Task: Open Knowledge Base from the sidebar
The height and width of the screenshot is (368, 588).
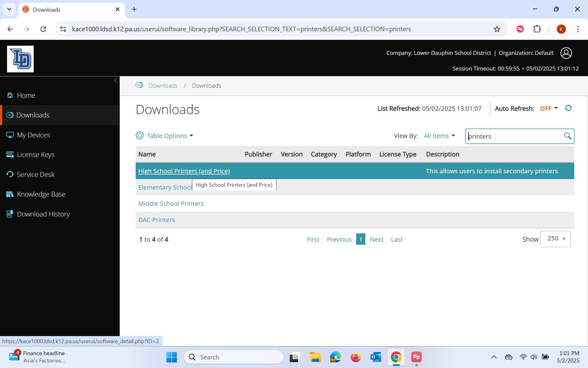Action: click(x=41, y=194)
